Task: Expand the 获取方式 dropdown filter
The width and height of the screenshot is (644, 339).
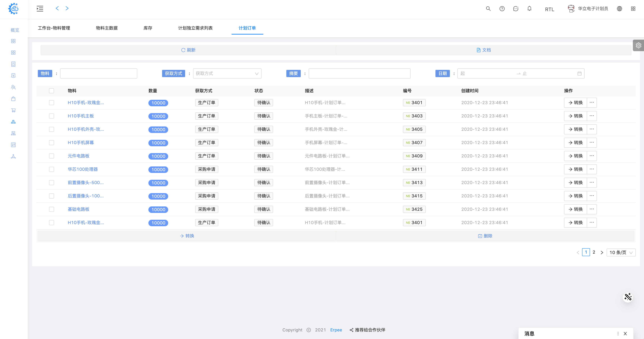Action: pos(227,73)
